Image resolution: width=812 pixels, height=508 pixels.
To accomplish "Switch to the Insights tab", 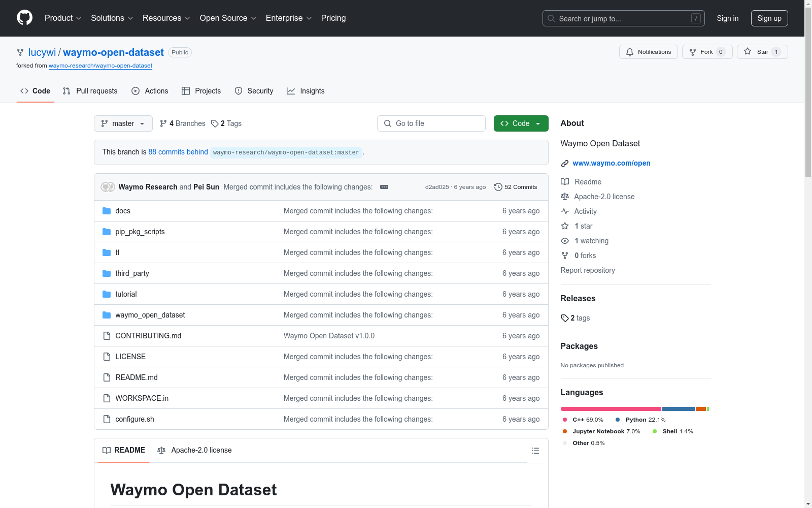I will [306, 91].
